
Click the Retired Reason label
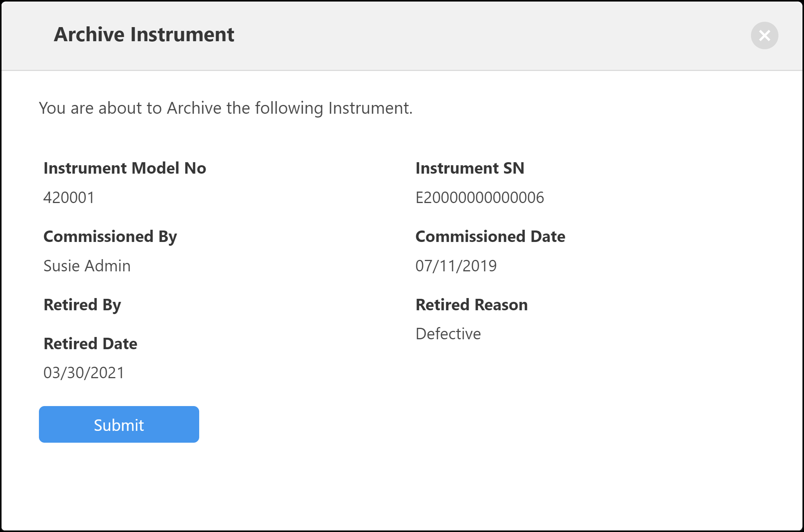pos(472,305)
